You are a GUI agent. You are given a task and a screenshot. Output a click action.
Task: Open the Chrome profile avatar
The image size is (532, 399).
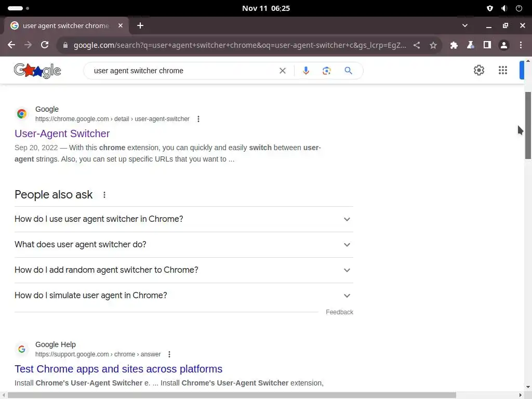504,45
